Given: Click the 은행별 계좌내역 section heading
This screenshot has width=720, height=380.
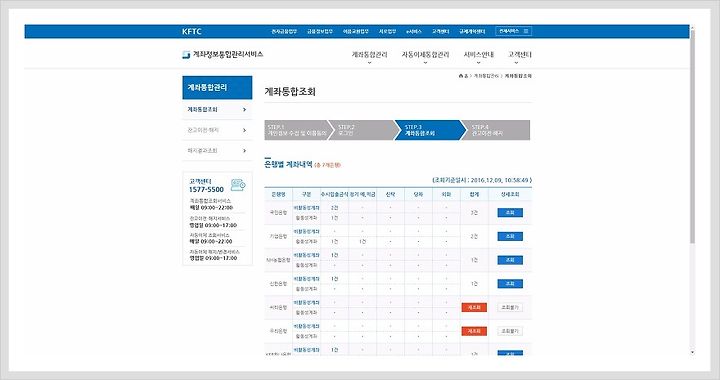Looking at the screenshot, I should point(288,164).
